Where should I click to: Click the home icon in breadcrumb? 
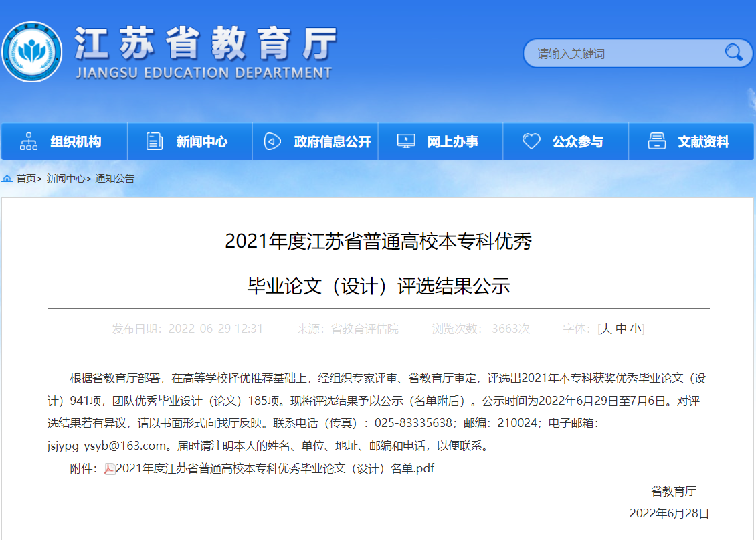click(7, 179)
